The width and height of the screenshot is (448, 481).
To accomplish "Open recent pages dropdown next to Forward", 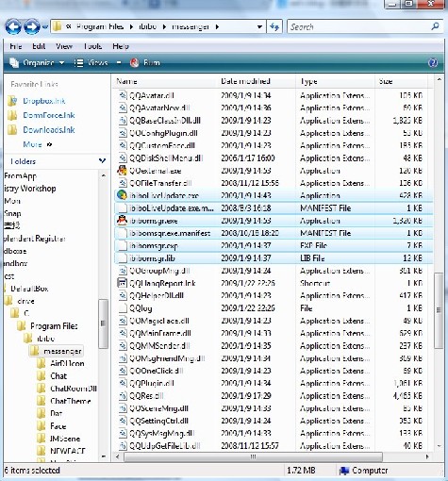I will point(45,27).
